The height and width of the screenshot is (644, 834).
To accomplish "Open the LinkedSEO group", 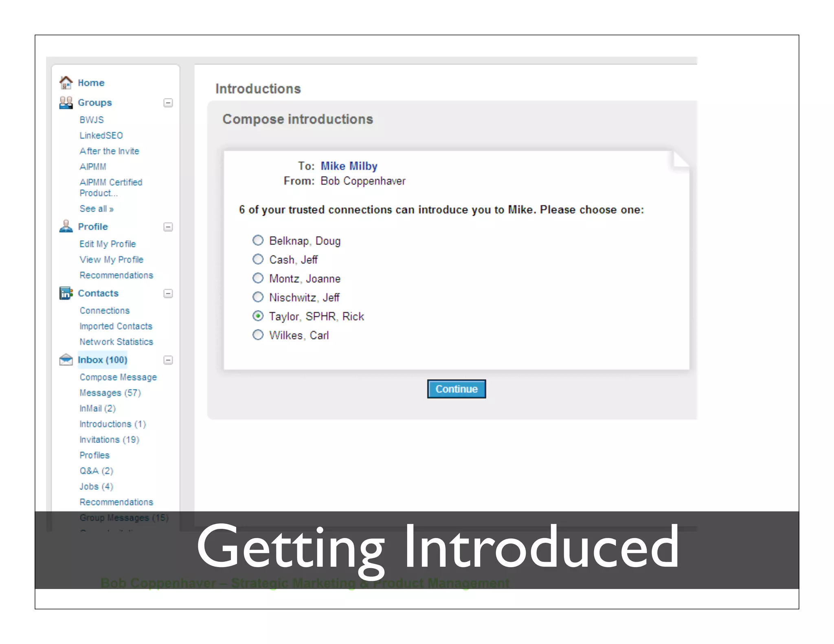I will [101, 136].
